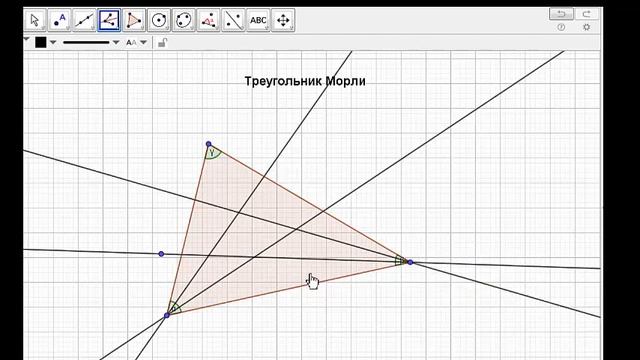Viewport: 640px width, 360px height.
Task: Click the right vertex point of triangle
Action: point(410,262)
